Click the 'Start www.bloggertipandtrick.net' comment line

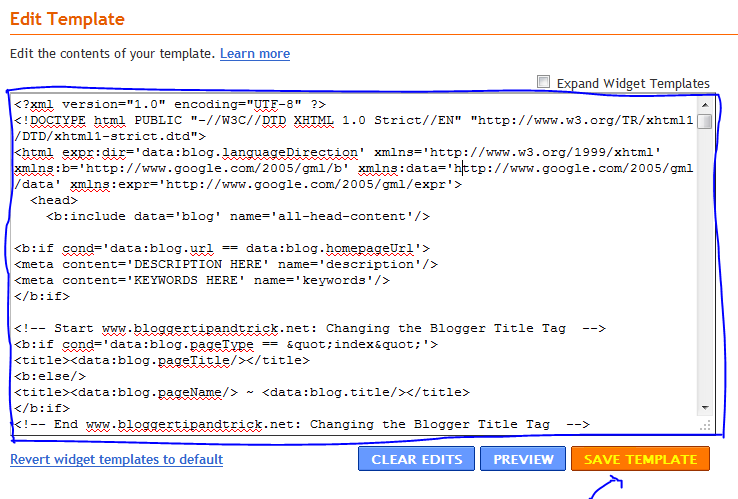310,329
